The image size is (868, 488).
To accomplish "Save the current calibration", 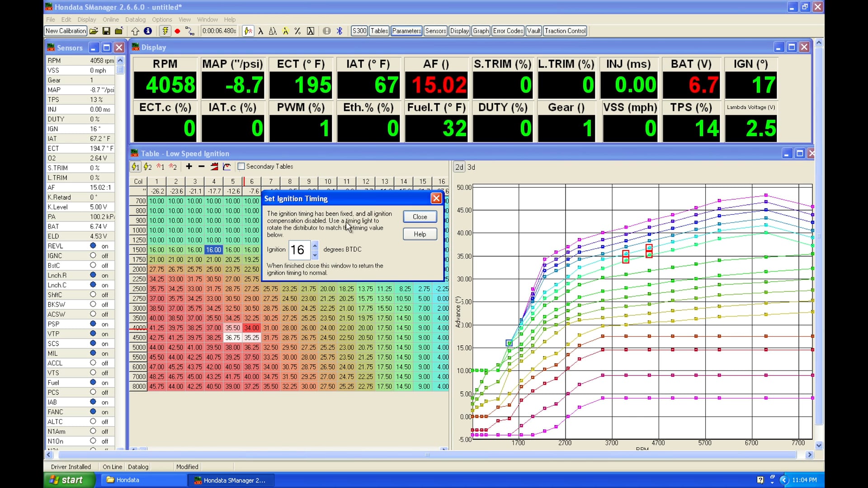I will point(106,31).
